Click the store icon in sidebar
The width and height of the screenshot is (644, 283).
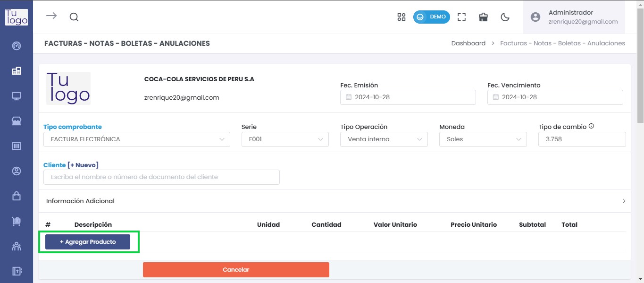point(17,121)
